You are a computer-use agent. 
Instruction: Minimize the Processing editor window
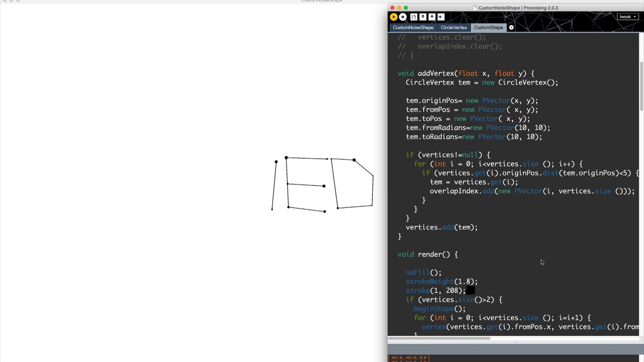(399, 8)
